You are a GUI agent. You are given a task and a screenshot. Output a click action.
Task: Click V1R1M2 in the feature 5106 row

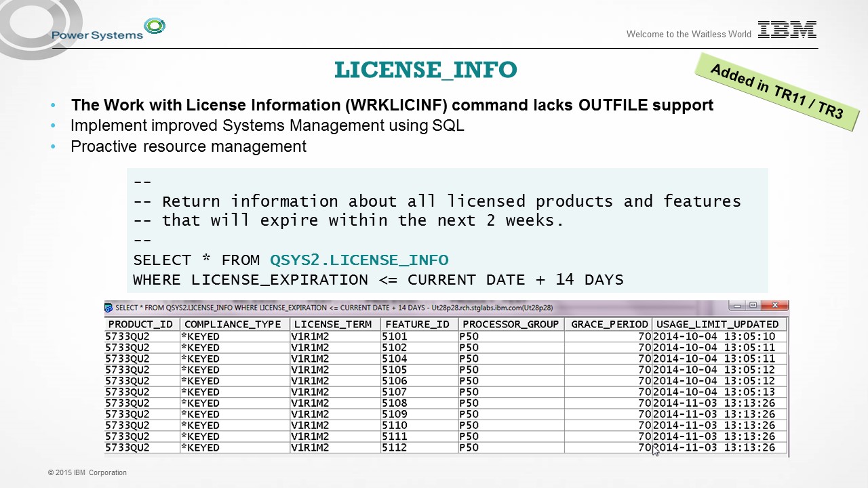pos(334,381)
